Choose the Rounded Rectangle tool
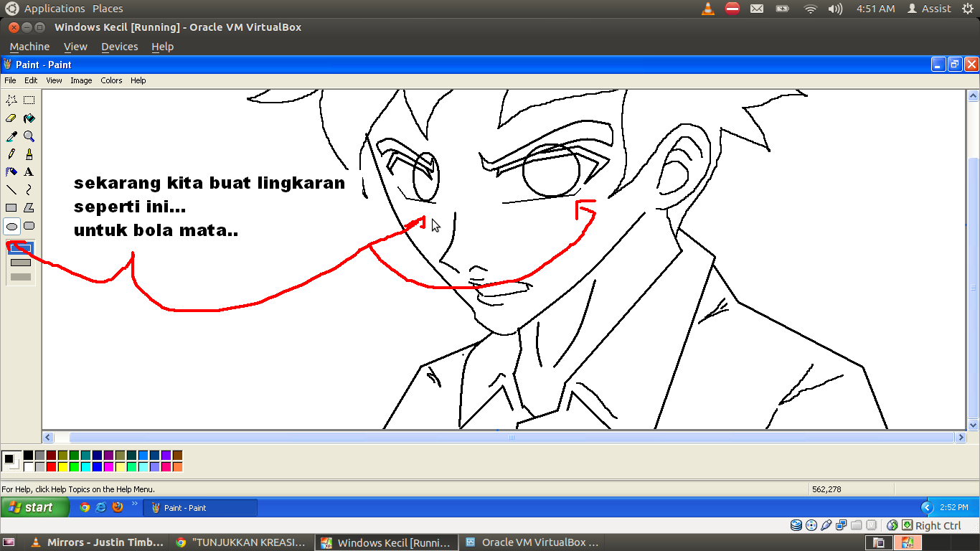Screen dimensions: 980x551 (x=29, y=226)
